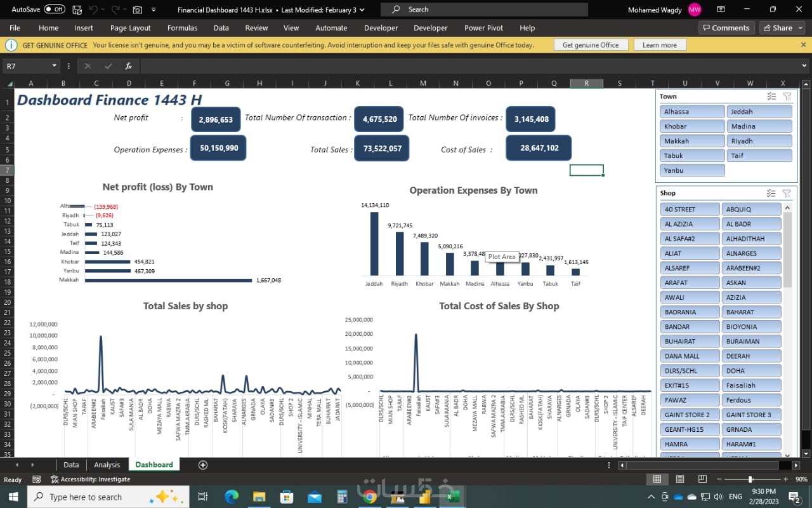
Task: Click Accessibility: Investigate in the status bar
Action: click(90, 479)
